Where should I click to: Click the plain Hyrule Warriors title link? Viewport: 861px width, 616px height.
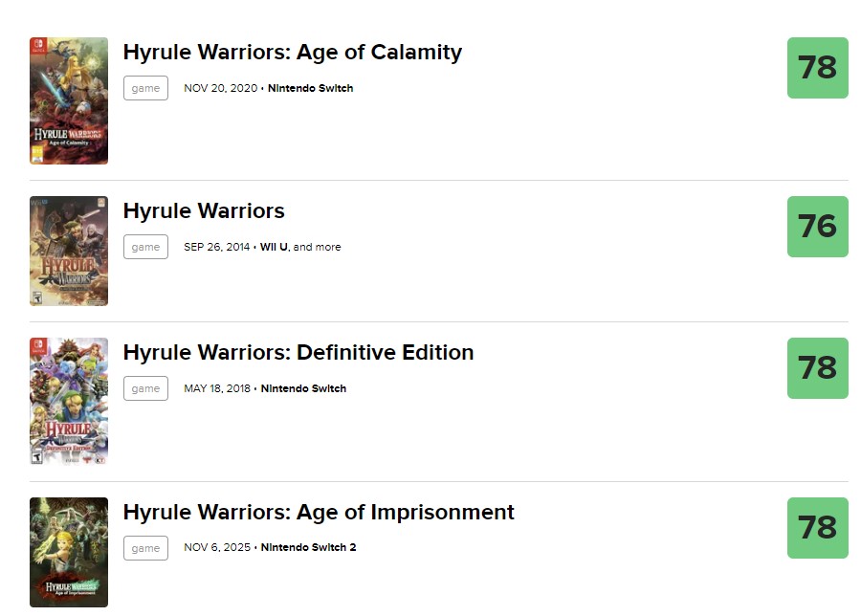click(204, 211)
